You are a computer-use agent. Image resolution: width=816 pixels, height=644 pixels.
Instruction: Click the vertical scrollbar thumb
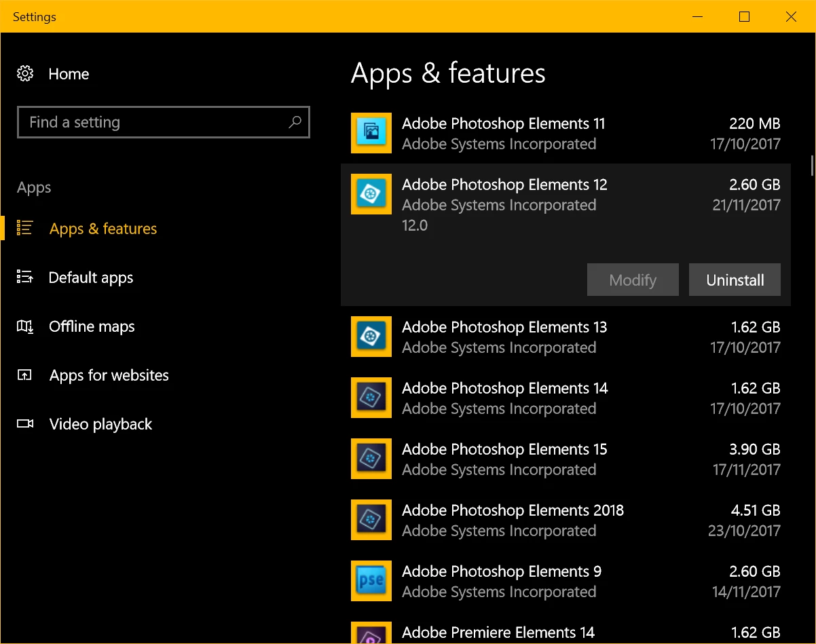[x=812, y=166]
